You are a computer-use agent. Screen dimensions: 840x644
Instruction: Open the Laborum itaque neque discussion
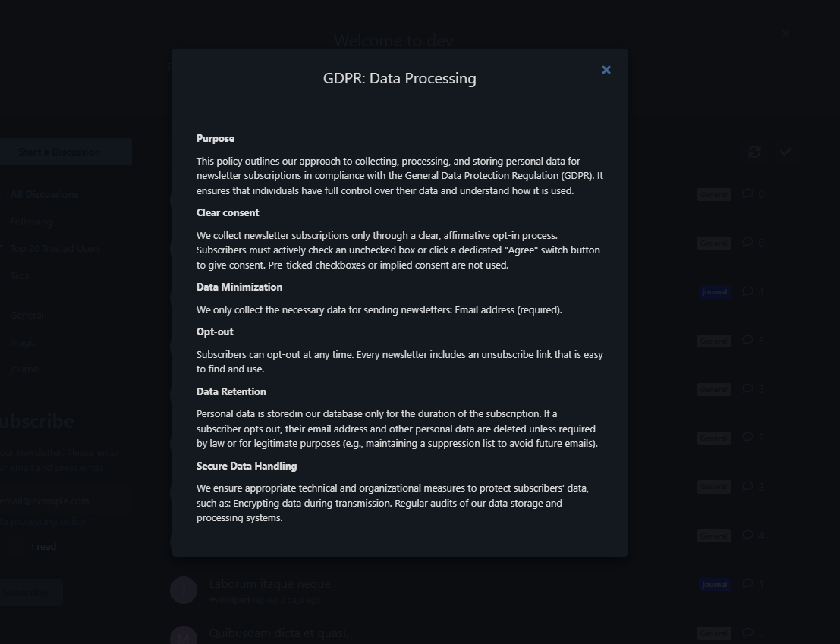click(x=271, y=584)
